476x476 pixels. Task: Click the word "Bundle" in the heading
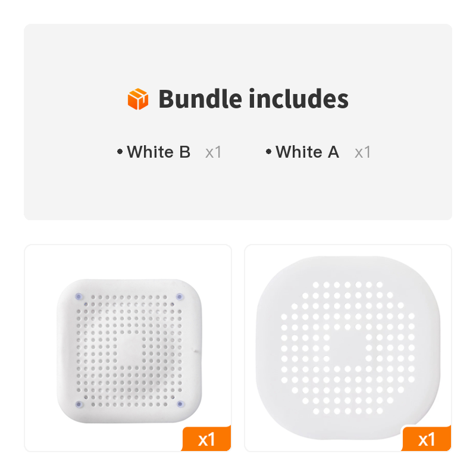pyautogui.click(x=199, y=99)
